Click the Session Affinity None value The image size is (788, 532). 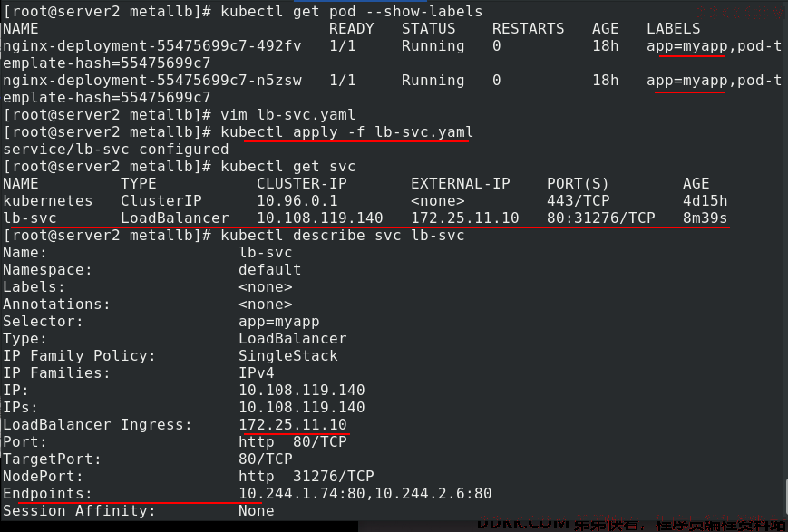(x=257, y=511)
